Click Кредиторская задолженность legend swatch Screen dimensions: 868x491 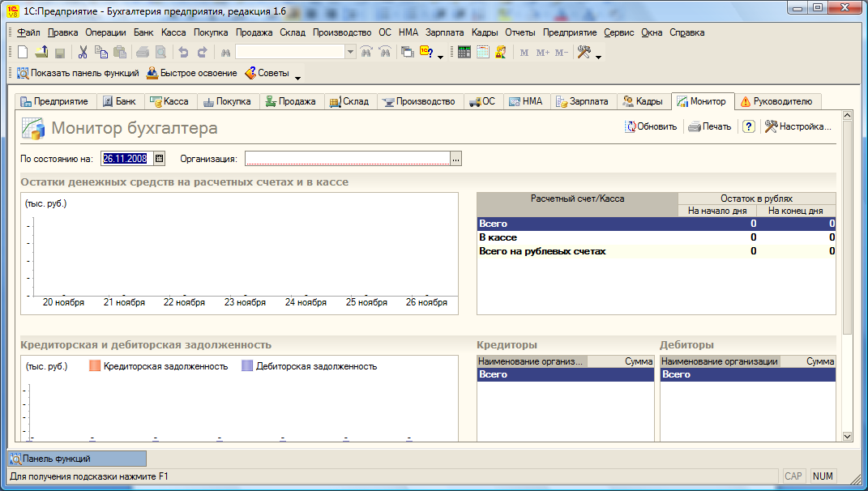pyautogui.click(x=95, y=366)
